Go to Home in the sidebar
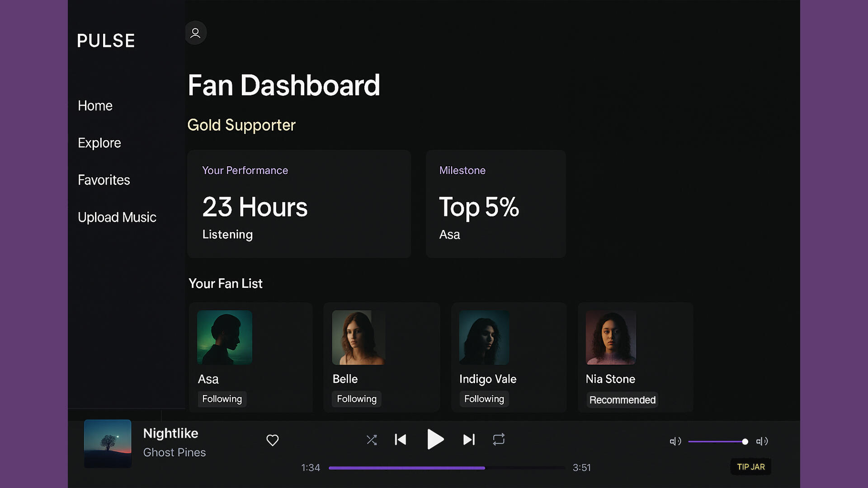868x488 pixels. tap(95, 106)
